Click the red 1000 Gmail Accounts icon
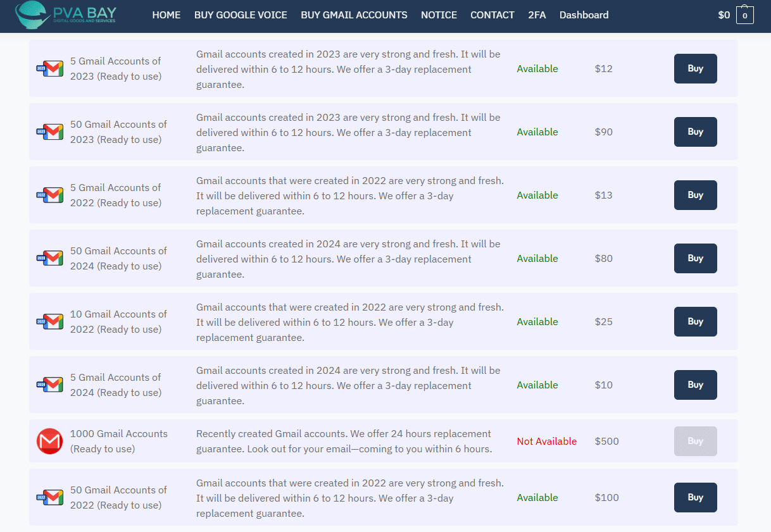 (x=49, y=441)
